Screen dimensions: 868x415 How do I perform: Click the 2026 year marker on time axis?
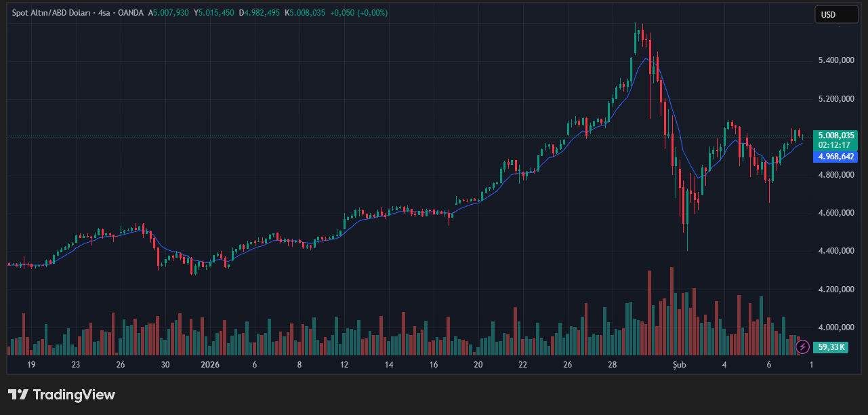[210, 364]
